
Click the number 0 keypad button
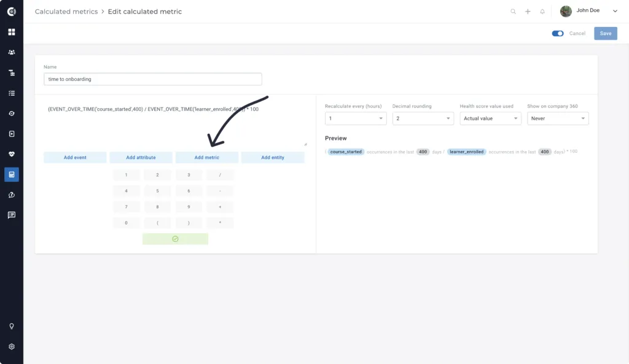[126, 223]
